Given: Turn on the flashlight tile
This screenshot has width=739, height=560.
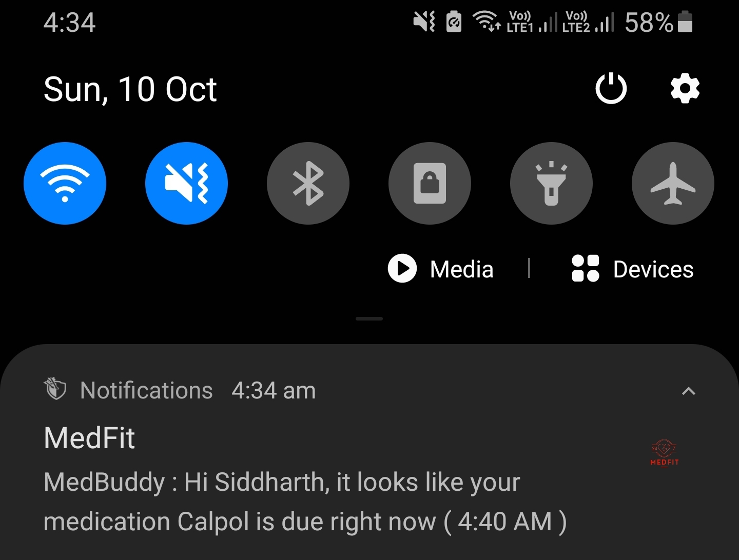Looking at the screenshot, I should point(551,183).
